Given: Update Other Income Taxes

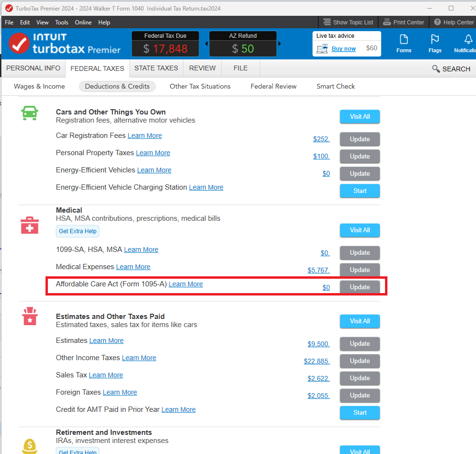Looking at the screenshot, I should click(x=360, y=361).
